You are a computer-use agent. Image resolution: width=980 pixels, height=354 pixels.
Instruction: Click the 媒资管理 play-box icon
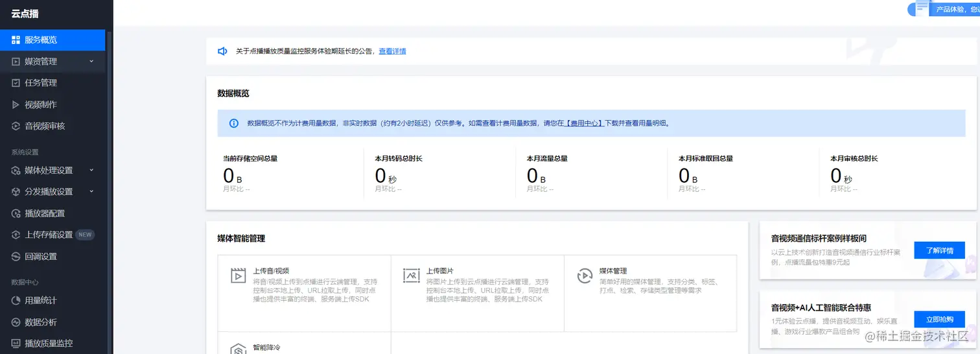point(16,62)
